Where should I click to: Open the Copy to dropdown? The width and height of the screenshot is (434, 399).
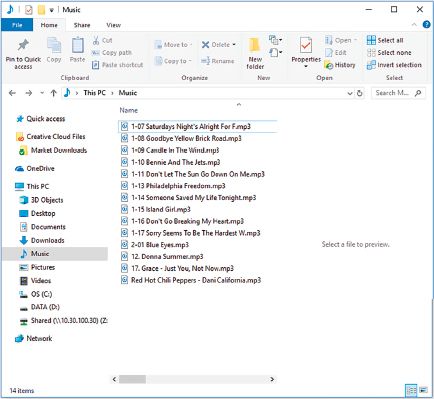[173, 61]
